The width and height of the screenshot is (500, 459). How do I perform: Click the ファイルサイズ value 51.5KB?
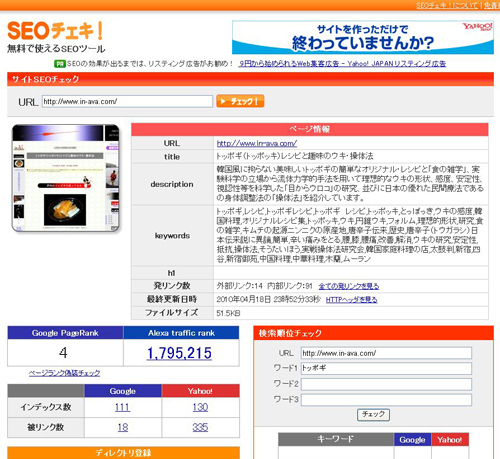coord(228,313)
